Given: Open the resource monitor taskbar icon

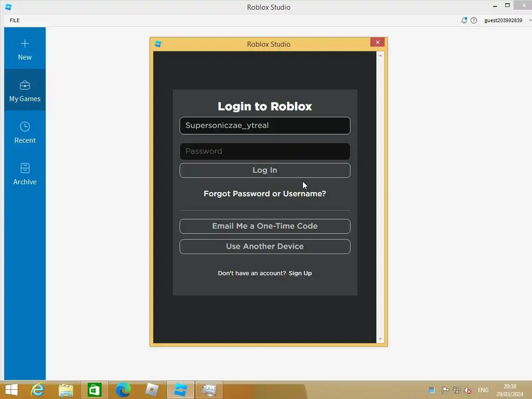Looking at the screenshot, I should (209, 390).
